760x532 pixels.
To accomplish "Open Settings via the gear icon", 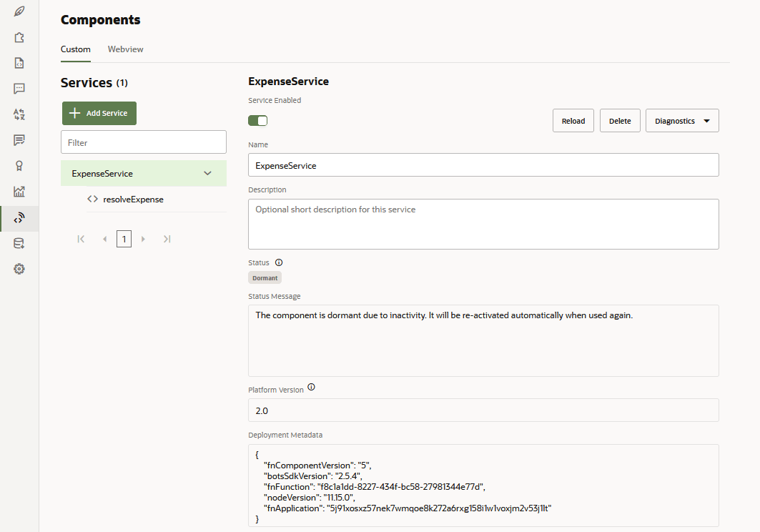I will (x=19, y=268).
